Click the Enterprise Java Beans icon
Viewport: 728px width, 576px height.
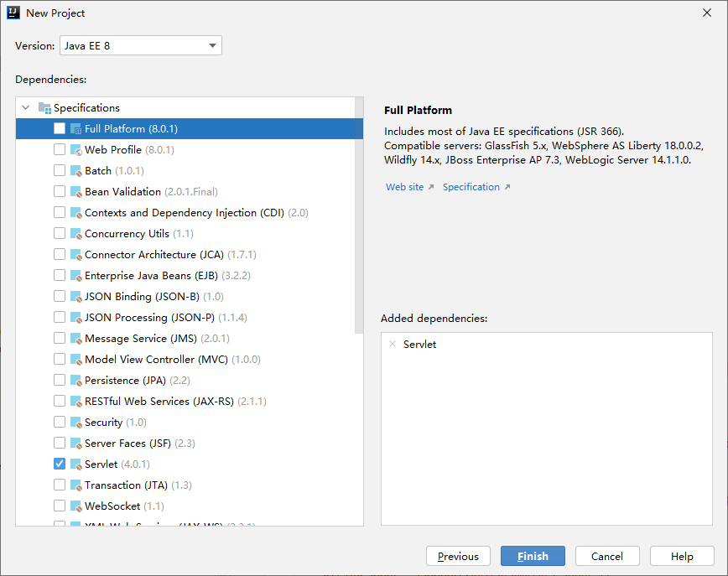click(x=76, y=275)
